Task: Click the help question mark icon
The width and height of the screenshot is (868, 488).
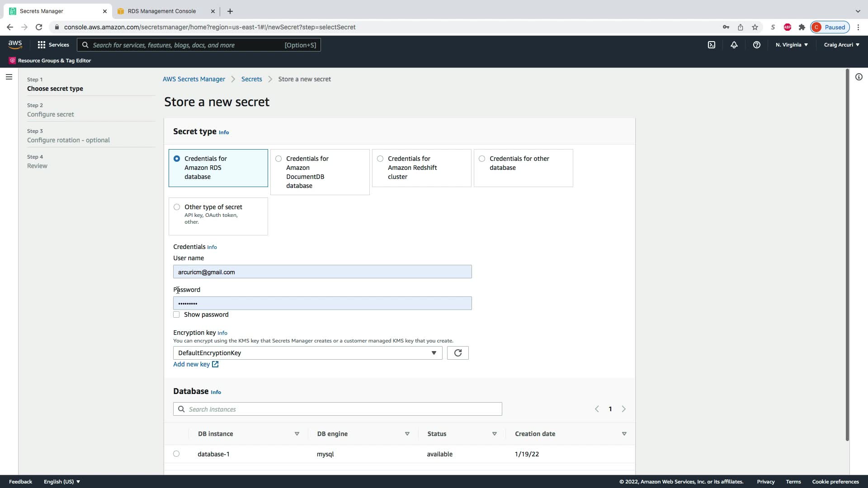Action: pos(756,45)
